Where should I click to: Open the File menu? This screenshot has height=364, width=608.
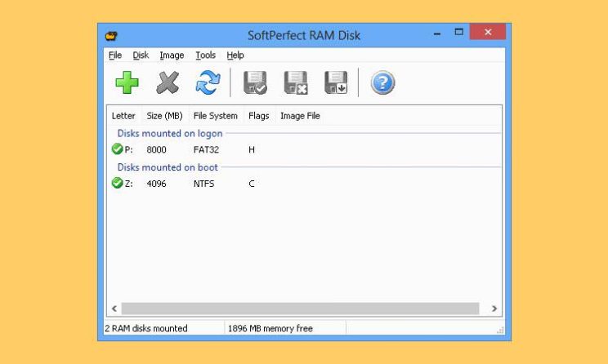(114, 55)
